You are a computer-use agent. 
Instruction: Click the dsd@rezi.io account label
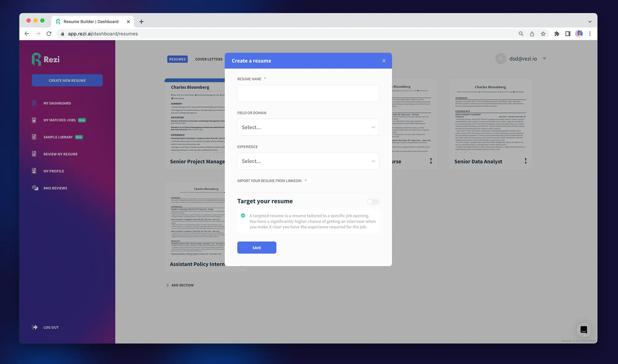(x=523, y=59)
